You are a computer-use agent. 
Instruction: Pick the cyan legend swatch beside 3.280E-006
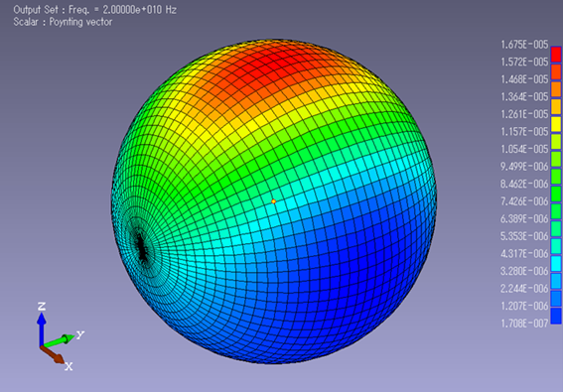pos(556,264)
